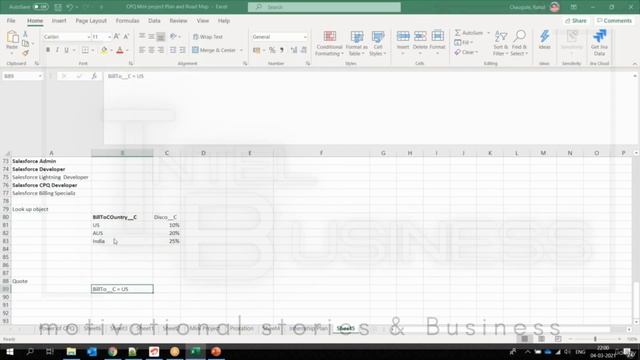Click the Share button
The height and width of the screenshot is (360, 640).
576,20
